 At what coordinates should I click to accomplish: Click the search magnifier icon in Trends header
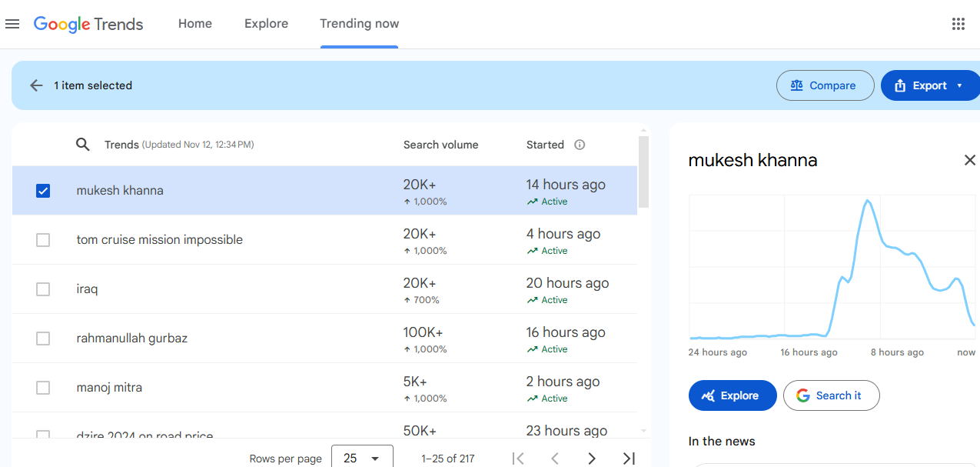(83, 145)
